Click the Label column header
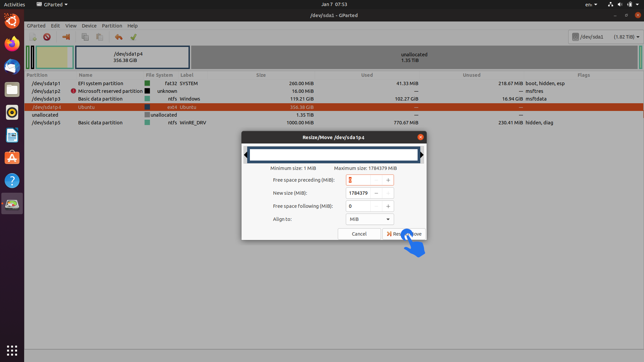Image resolution: width=644 pixels, height=362 pixels. pos(193,75)
